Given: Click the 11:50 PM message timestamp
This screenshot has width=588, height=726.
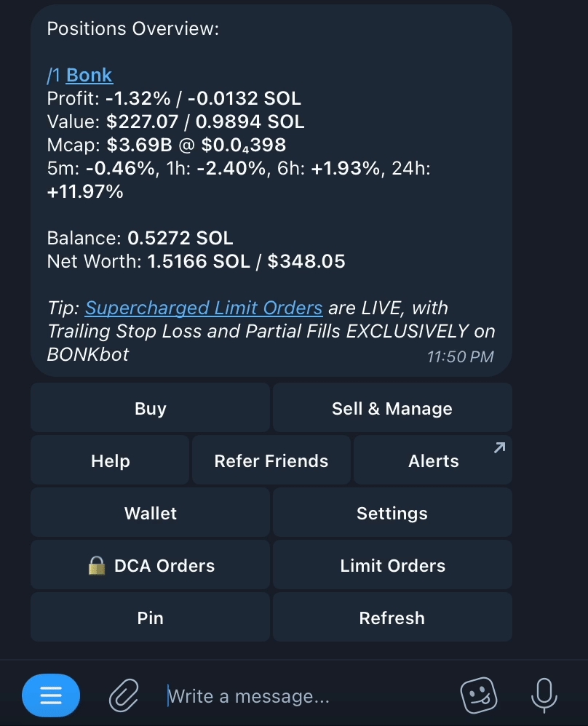Looking at the screenshot, I should (x=460, y=356).
